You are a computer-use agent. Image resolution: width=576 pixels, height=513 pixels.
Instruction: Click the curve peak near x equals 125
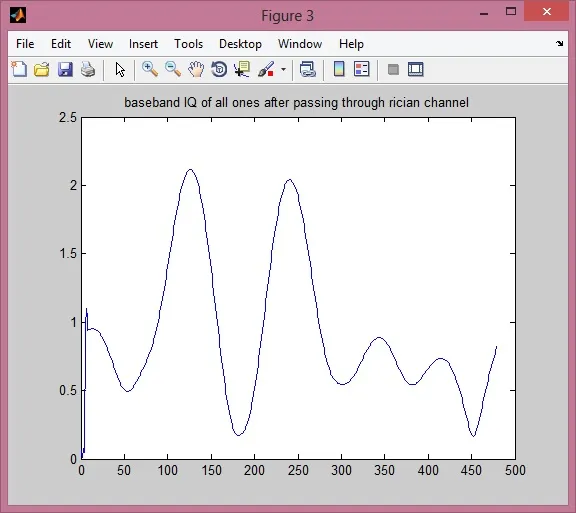tap(190, 170)
